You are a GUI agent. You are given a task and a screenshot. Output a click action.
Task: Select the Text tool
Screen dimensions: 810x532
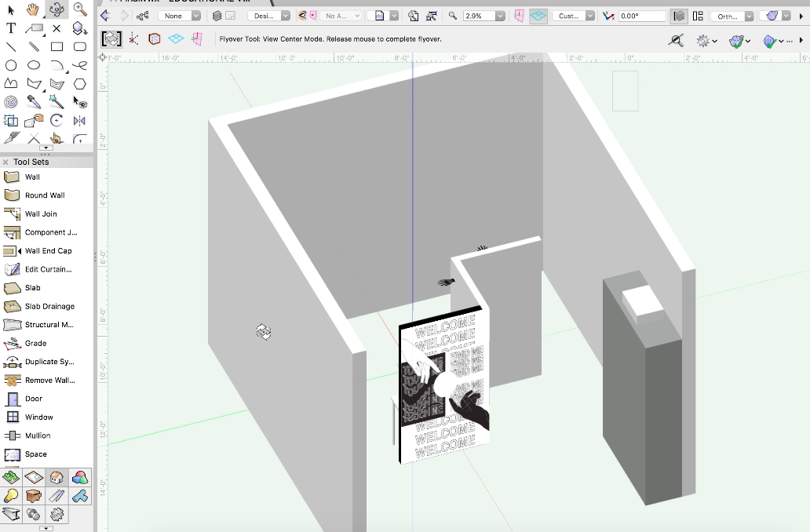click(x=11, y=28)
